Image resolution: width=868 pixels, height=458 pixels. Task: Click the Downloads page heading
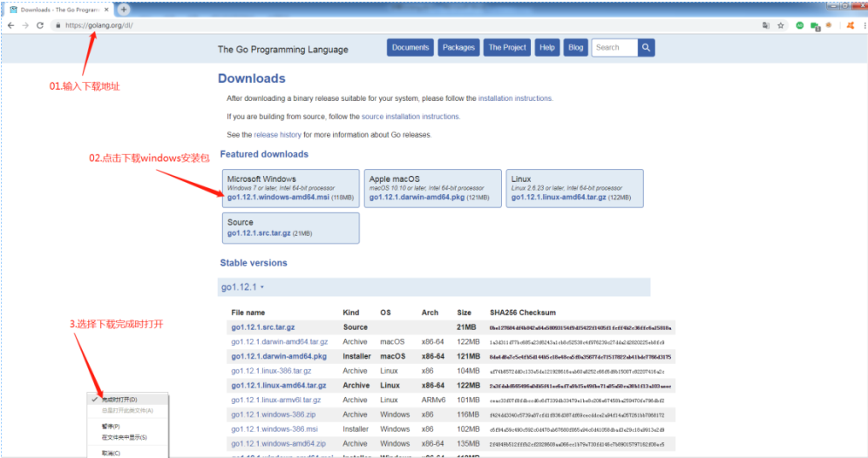pyautogui.click(x=251, y=78)
